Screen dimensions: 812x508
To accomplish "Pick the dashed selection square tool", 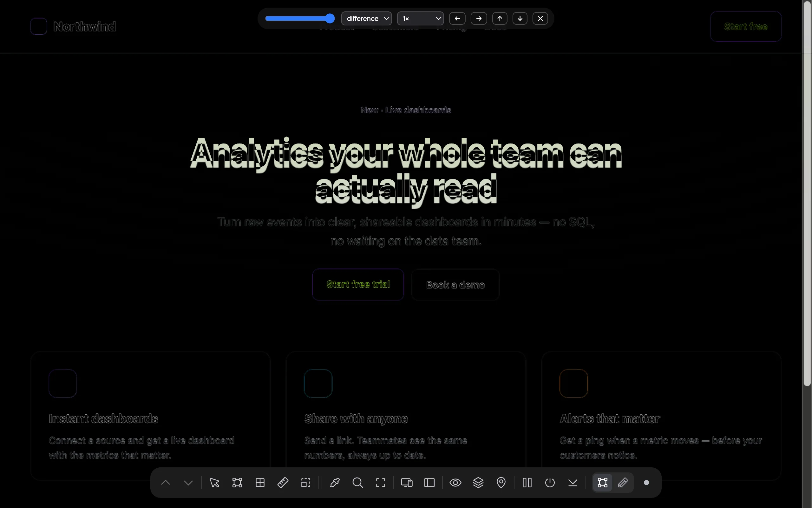I will click(306, 483).
